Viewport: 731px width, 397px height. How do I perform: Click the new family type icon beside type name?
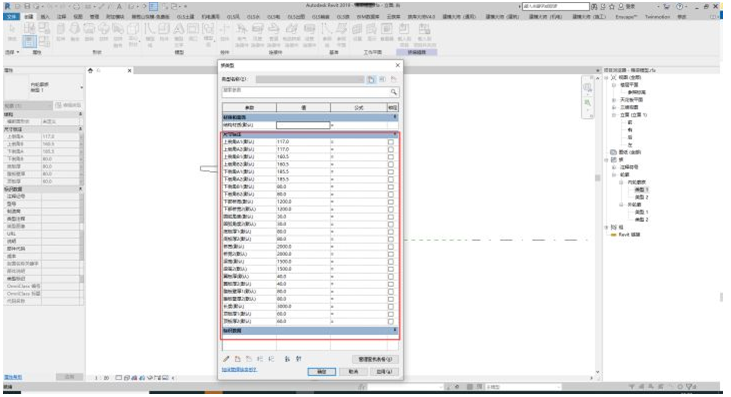tap(371, 79)
